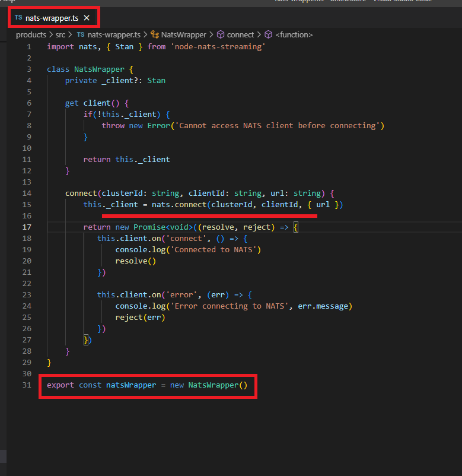Click the nats.connect call on line 15

[x=187, y=205]
